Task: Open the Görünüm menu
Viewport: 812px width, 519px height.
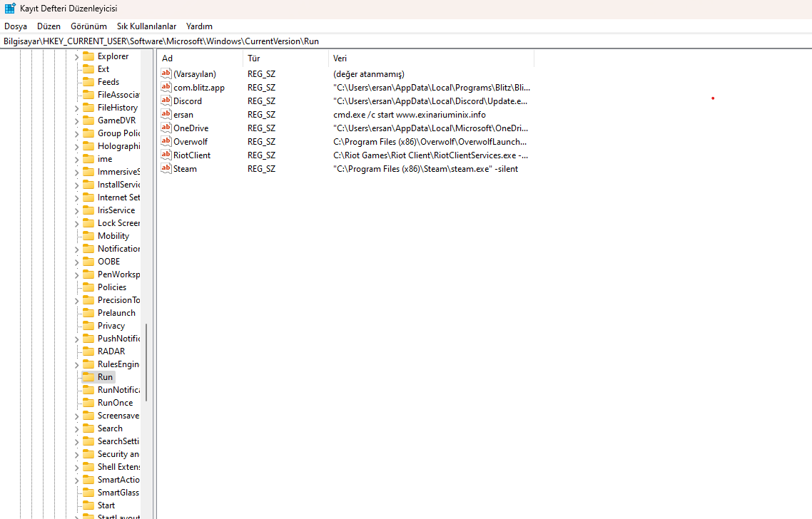Action: 88,26
